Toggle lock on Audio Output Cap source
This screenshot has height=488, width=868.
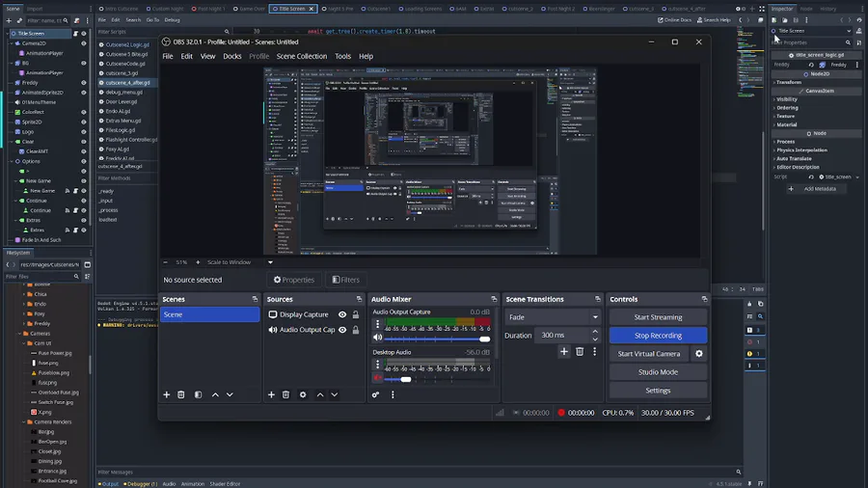click(355, 330)
